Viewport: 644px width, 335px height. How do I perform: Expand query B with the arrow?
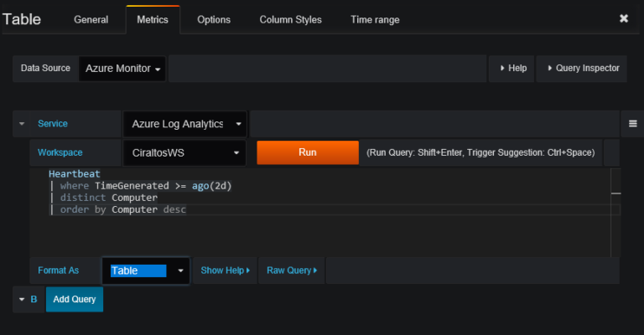click(20, 299)
